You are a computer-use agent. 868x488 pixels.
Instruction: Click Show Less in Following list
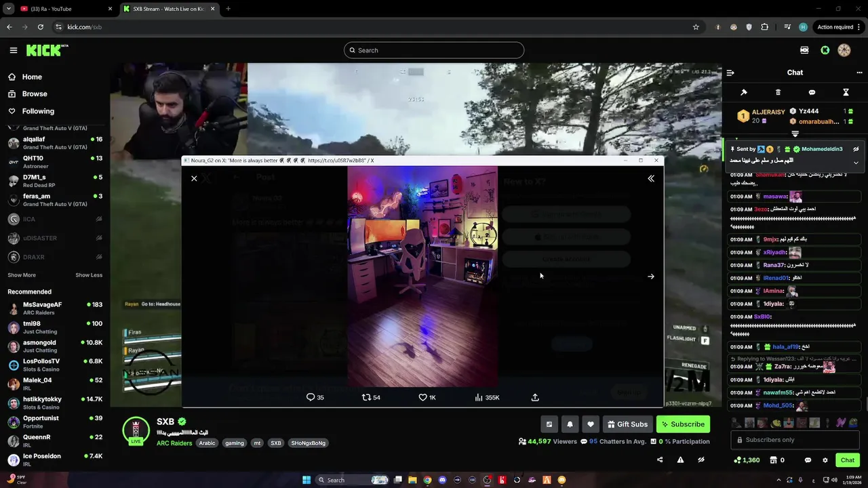[x=89, y=275]
